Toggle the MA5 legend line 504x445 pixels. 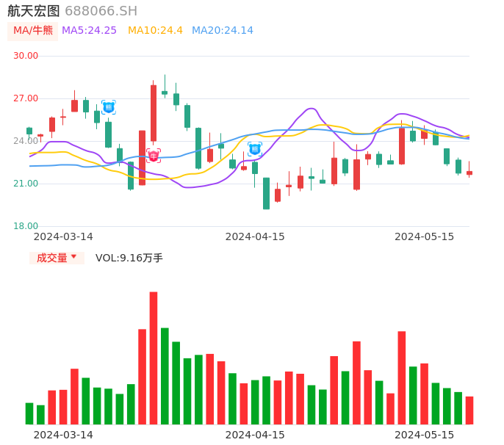(89, 31)
